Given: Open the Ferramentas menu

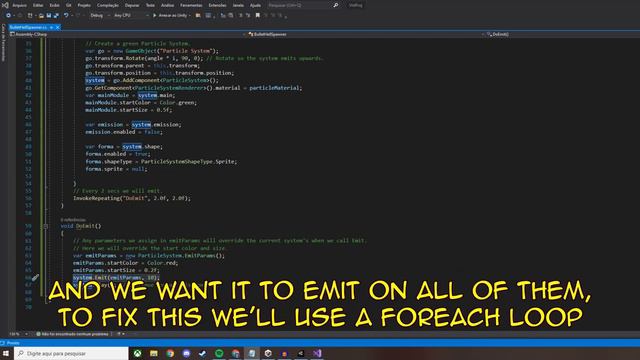Looking at the screenshot, I should tap(191, 5).
